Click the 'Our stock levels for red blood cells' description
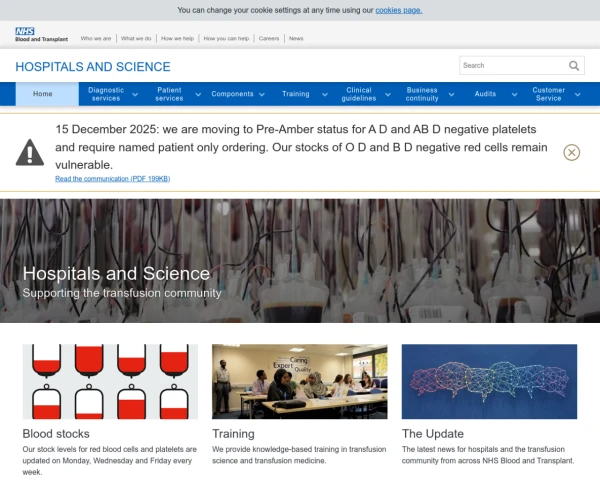The height and width of the screenshot is (480, 600). [x=110, y=460]
